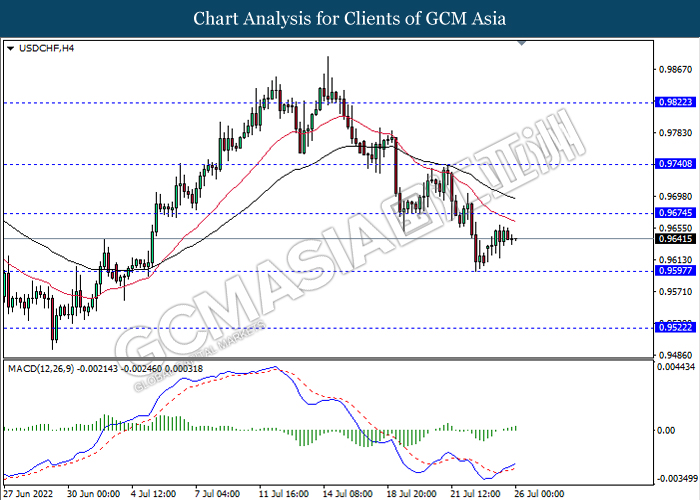Click the 0.96550 price axis value
The width and height of the screenshot is (700, 500).
coord(675,228)
